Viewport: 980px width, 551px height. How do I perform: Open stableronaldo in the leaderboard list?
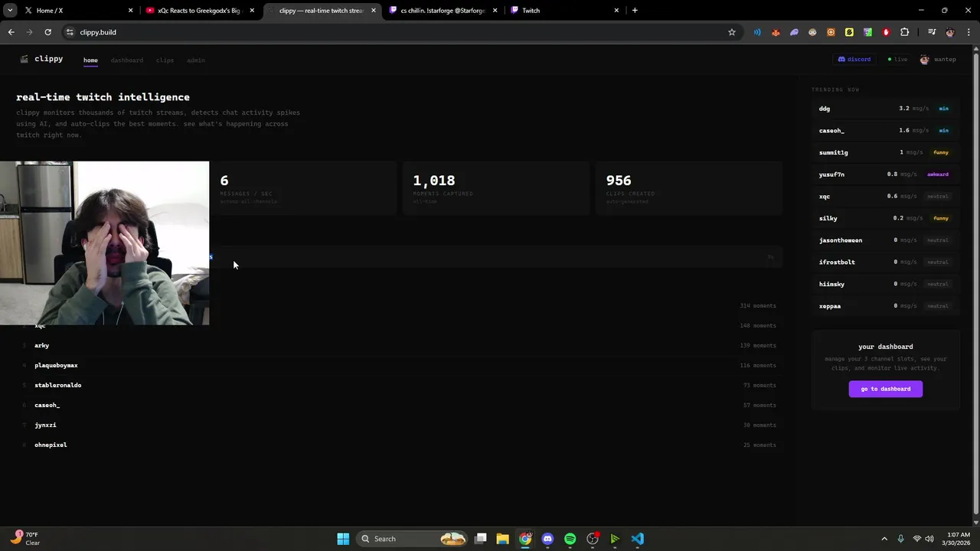pos(398,385)
